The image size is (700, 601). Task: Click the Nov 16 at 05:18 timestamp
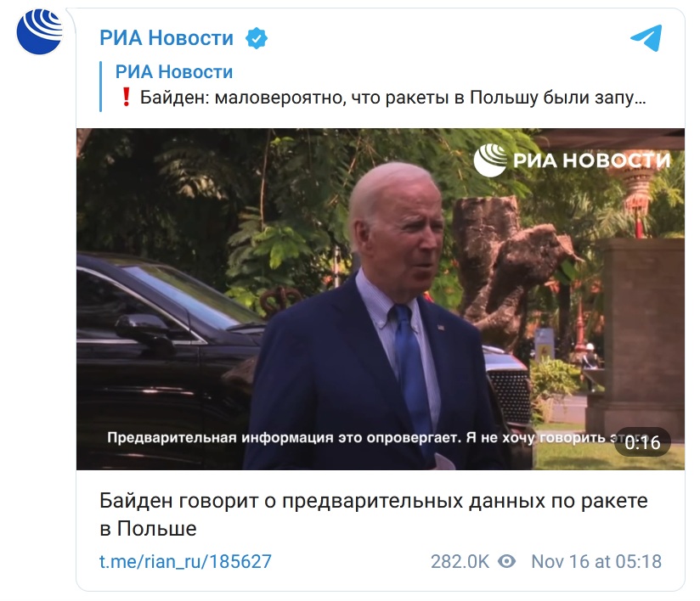pos(596,561)
